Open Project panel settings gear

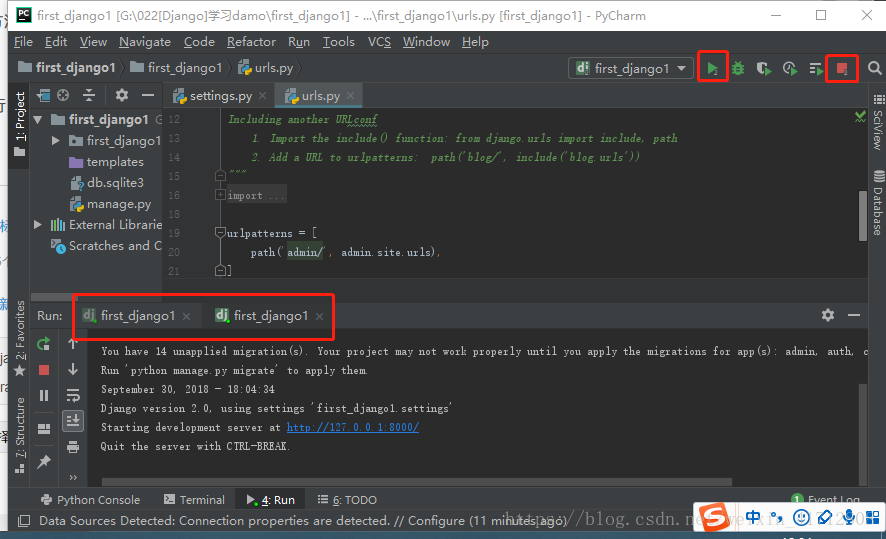[x=121, y=95]
